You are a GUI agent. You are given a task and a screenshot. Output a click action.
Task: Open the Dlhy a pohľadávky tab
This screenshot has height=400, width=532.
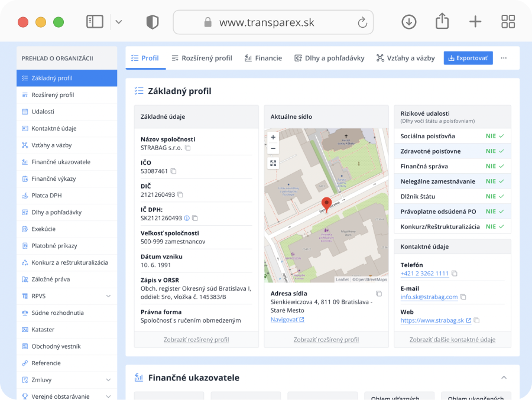click(x=329, y=58)
